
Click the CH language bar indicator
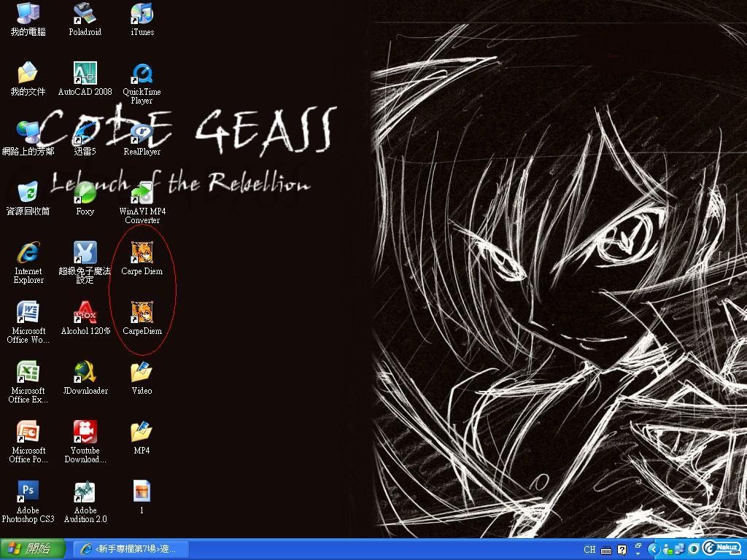coord(589,550)
